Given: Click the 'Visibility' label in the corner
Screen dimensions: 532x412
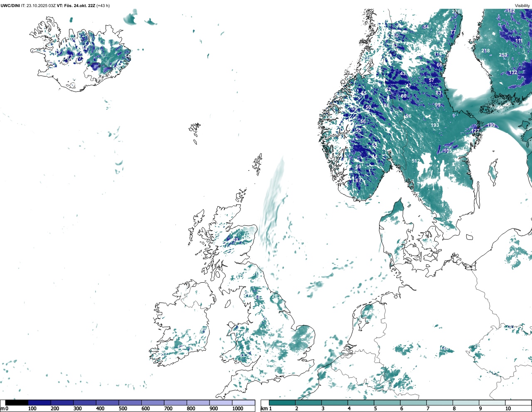Looking at the screenshot, I should click(522, 5).
